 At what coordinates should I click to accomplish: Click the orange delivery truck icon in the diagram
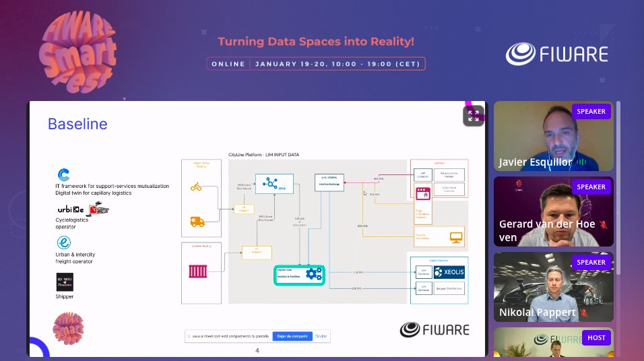click(x=197, y=222)
